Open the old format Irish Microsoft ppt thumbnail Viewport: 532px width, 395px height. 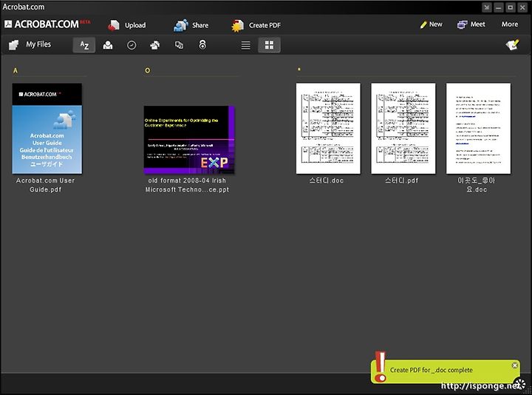(x=189, y=140)
